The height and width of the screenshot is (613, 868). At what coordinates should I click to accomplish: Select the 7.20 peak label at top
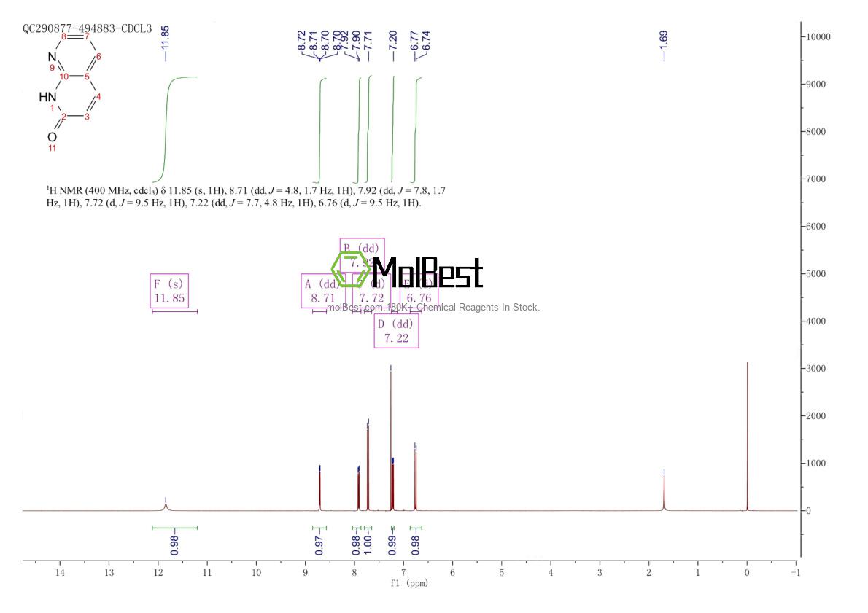coord(393,39)
